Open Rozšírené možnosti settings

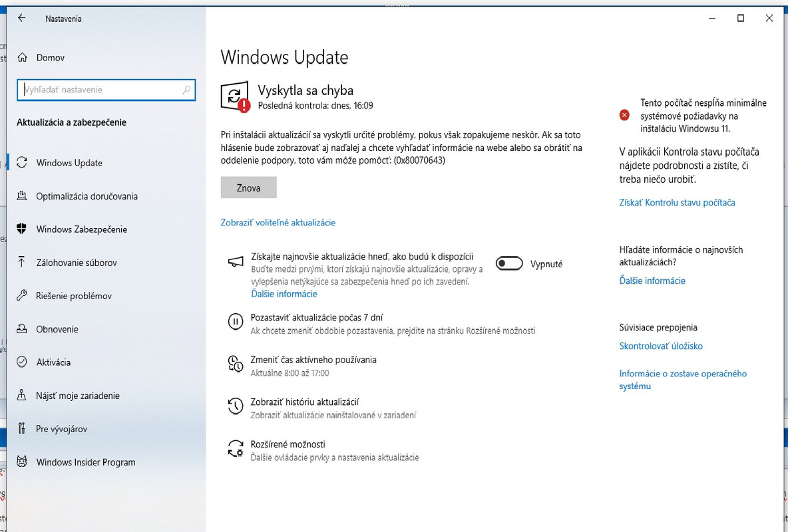(288, 444)
